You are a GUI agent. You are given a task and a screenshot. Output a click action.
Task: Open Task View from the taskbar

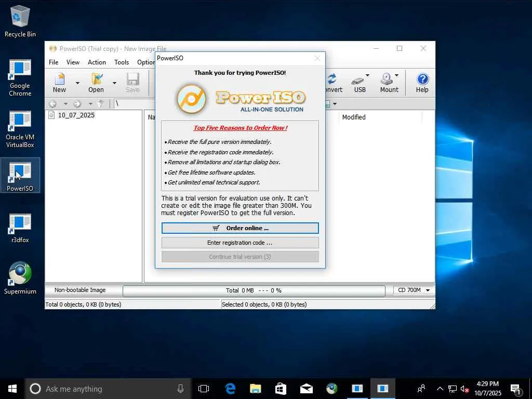coord(204,389)
